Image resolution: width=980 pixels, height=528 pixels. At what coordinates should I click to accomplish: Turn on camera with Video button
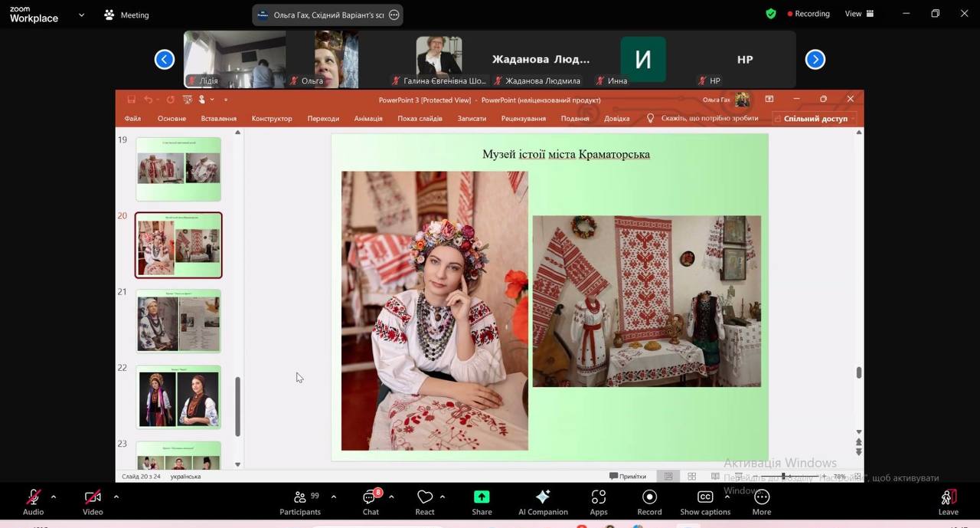93,497
